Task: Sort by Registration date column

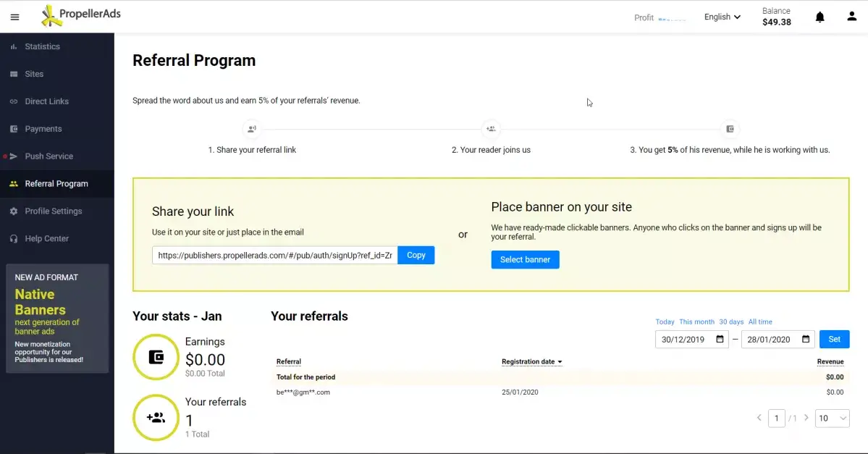Action: [531, 361]
